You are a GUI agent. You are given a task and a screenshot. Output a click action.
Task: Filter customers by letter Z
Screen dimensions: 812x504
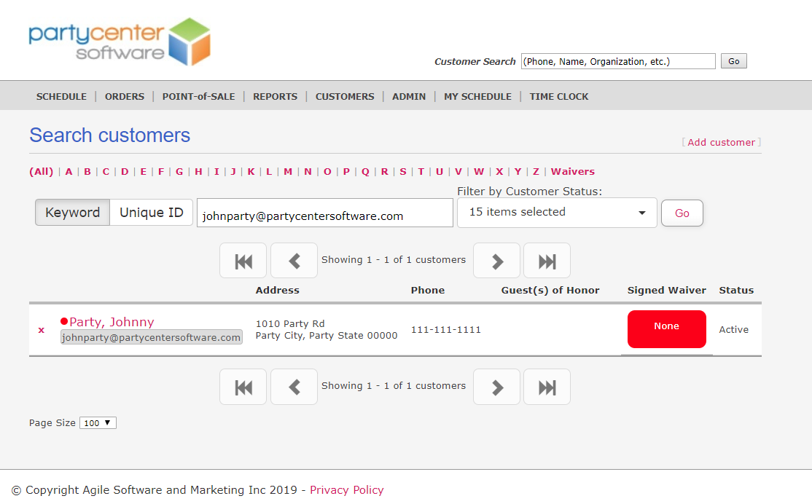pos(536,171)
